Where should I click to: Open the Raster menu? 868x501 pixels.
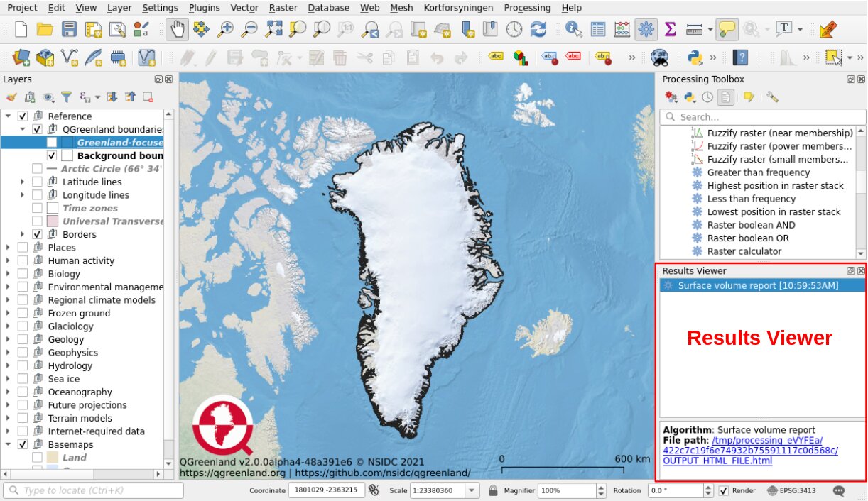[x=283, y=8]
